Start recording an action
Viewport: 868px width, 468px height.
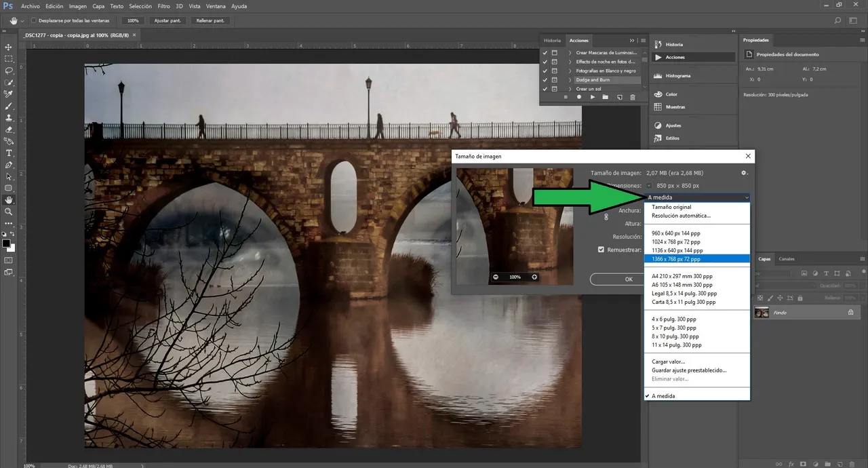(x=579, y=97)
